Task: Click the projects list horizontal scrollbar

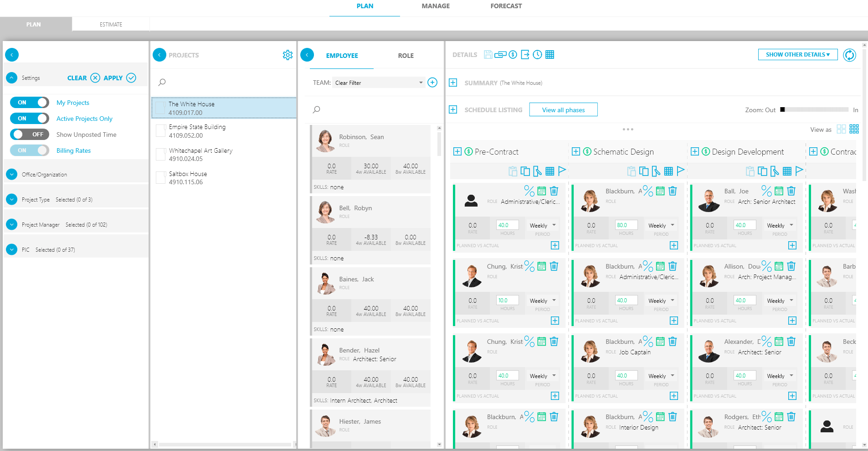Action: coord(225,444)
